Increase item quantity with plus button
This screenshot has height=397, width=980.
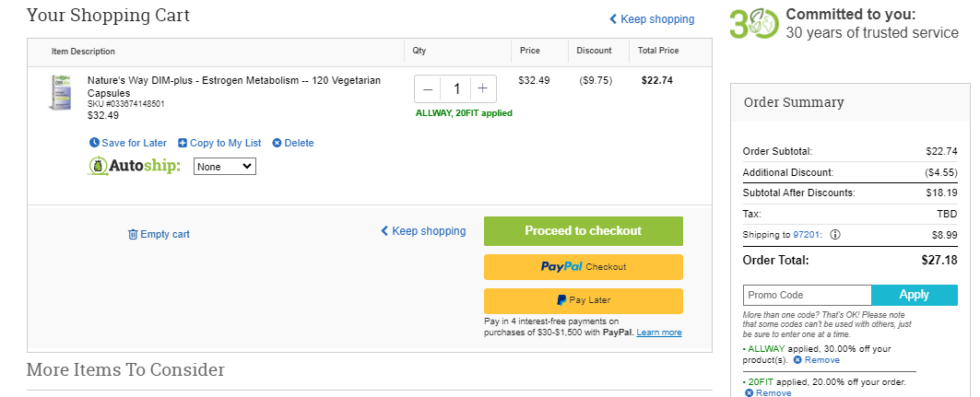tap(482, 89)
